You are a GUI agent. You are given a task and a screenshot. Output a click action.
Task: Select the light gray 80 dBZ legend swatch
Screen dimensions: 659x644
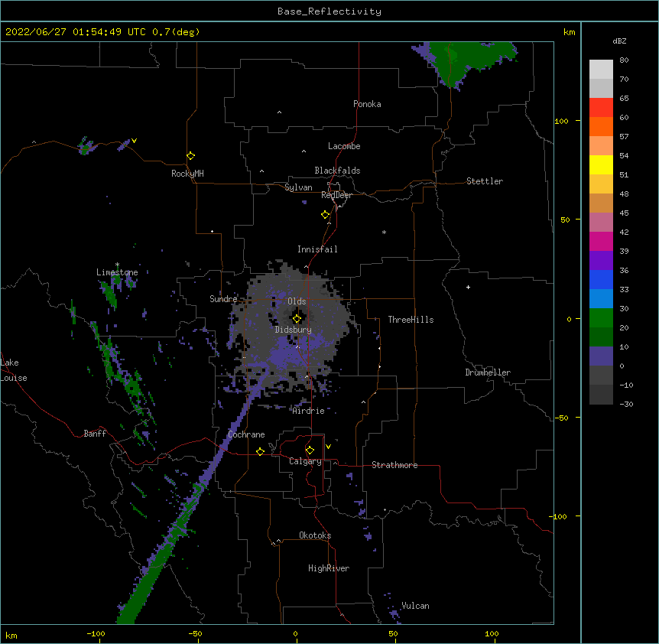(x=601, y=70)
